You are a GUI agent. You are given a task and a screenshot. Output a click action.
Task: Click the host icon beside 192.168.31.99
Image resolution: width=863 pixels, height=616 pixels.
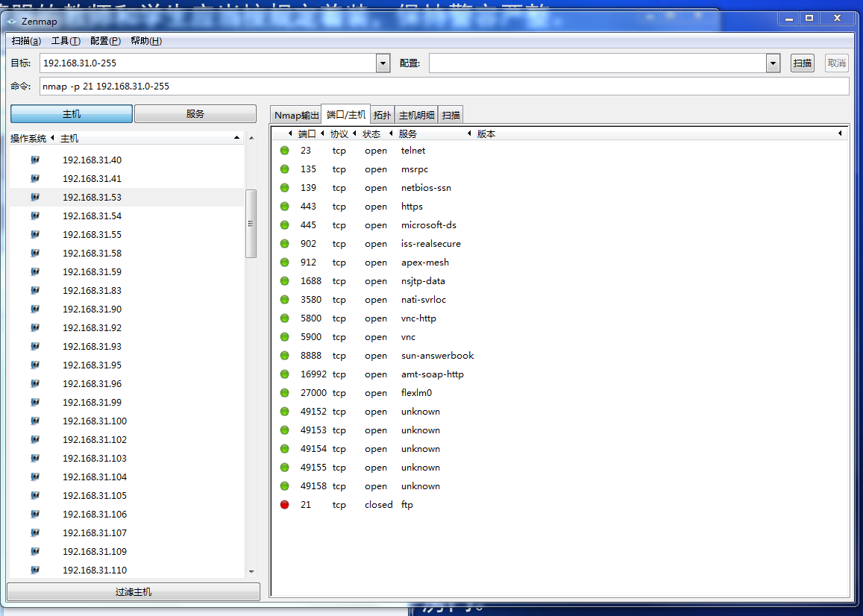coord(35,402)
